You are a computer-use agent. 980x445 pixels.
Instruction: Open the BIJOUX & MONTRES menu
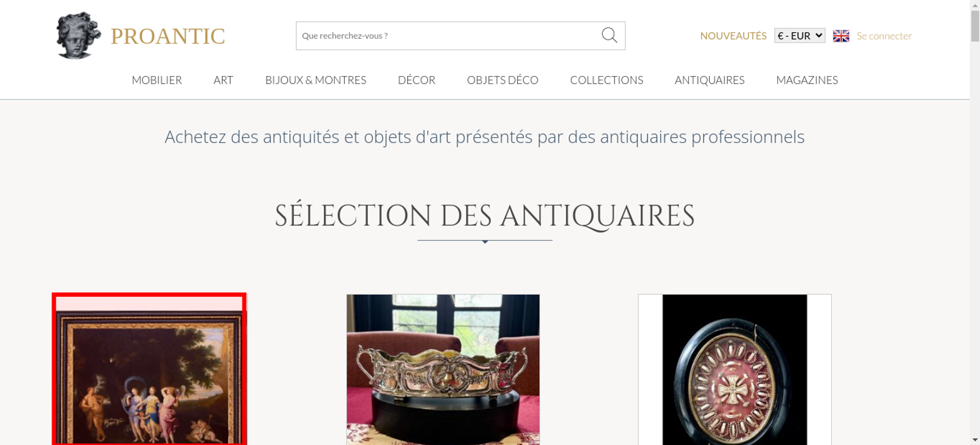point(316,80)
